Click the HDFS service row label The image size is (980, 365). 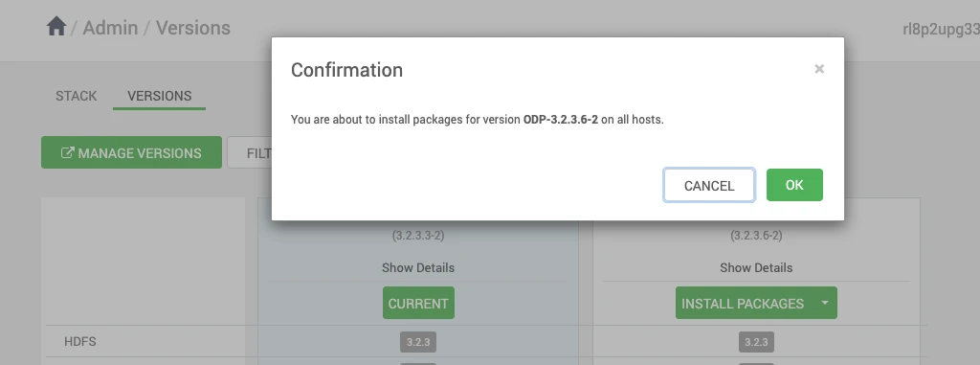[x=80, y=342]
